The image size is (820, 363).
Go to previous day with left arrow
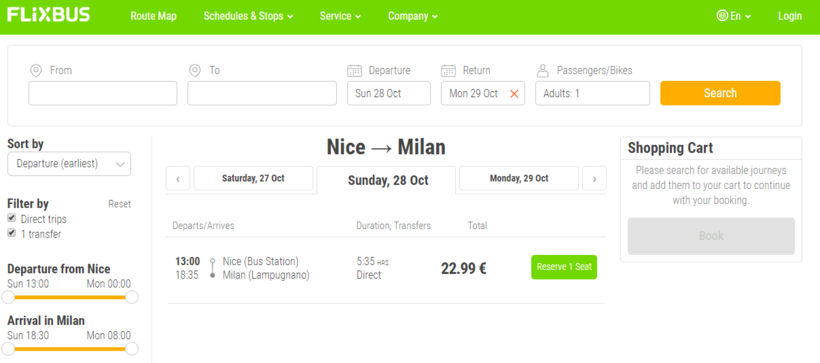coord(178,178)
